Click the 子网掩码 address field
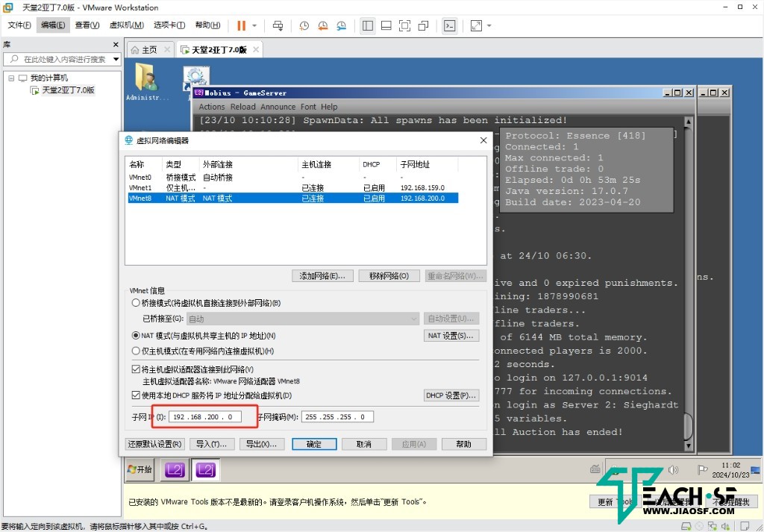Image resolution: width=764 pixels, height=532 pixels. [x=337, y=417]
